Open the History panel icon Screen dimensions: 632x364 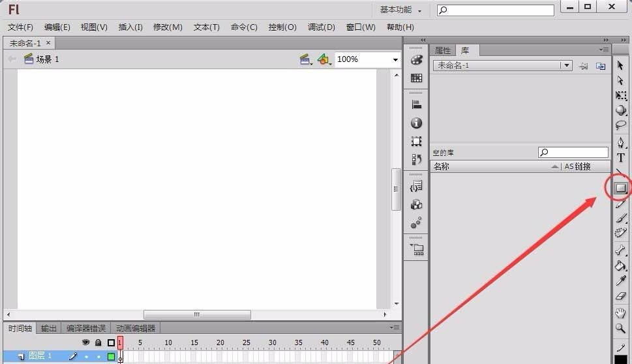click(x=416, y=160)
